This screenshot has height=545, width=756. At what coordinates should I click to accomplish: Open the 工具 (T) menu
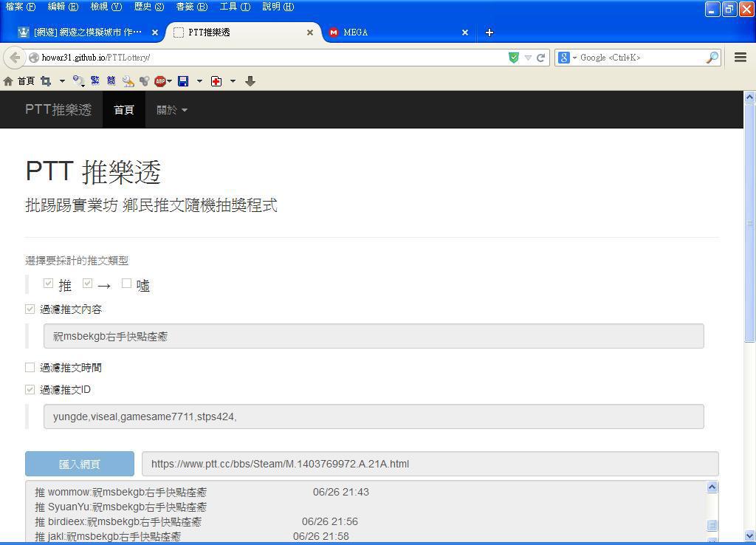(235, 7)
